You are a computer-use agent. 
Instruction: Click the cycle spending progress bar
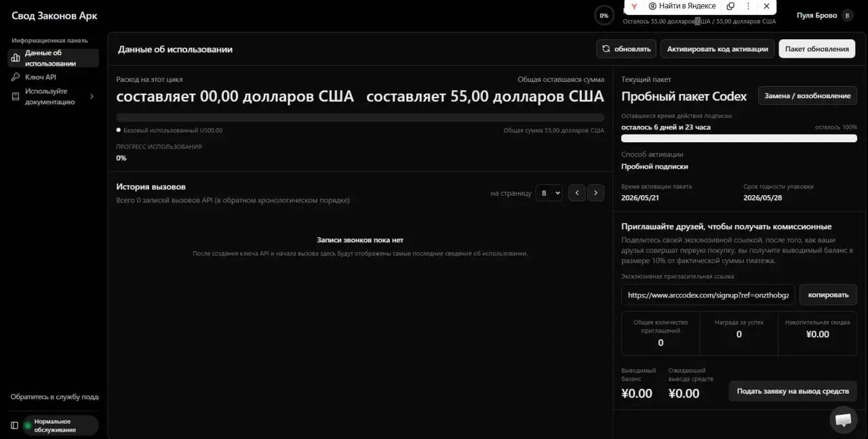click(x=360, y=117)
